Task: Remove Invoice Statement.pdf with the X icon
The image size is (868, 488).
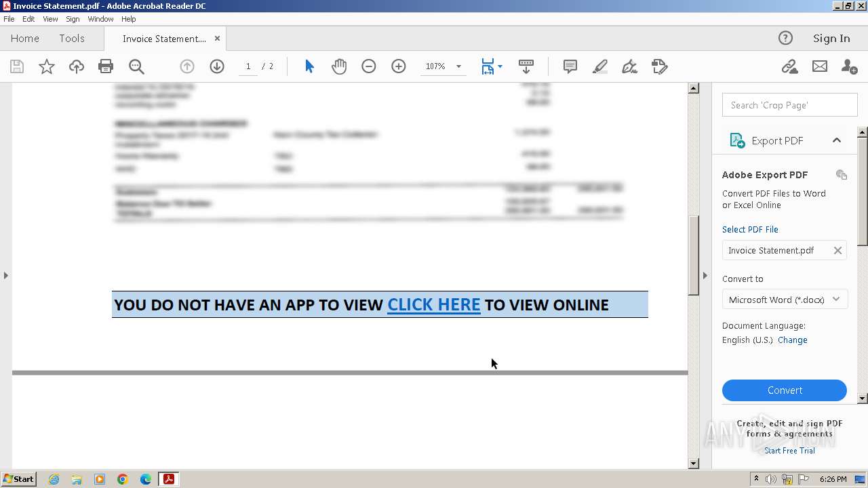Action: pos(837,250)
